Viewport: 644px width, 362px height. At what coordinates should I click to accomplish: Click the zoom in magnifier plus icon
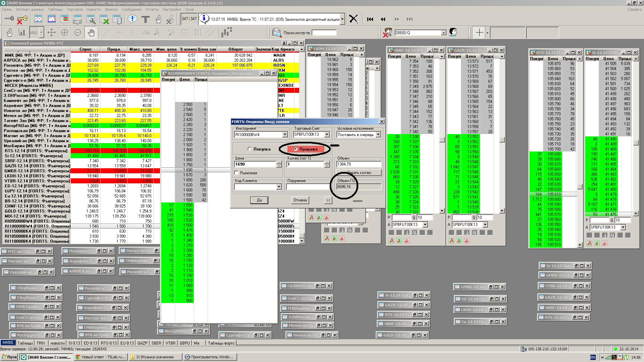pyautogui.click(x=64, y=33)
